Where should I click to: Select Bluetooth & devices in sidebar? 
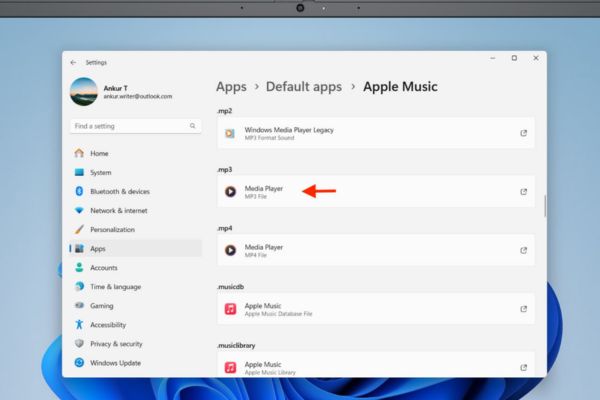point(119,191)
